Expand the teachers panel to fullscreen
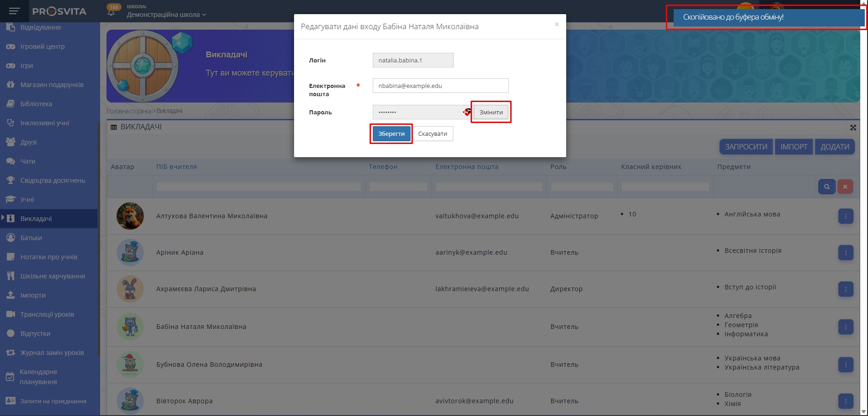Viewport: 868px width, 416px height. [853, 128]
